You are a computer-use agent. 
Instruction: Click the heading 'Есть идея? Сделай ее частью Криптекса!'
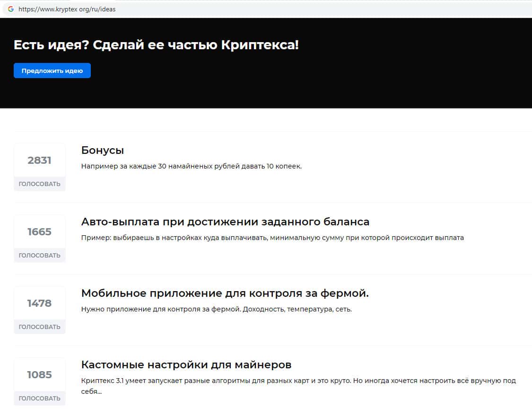point(156,45)
